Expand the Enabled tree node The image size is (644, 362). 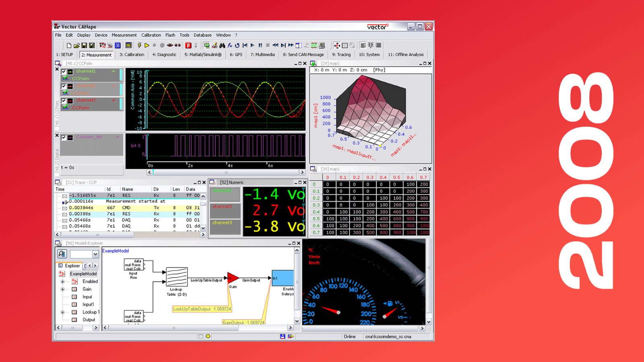63,282
